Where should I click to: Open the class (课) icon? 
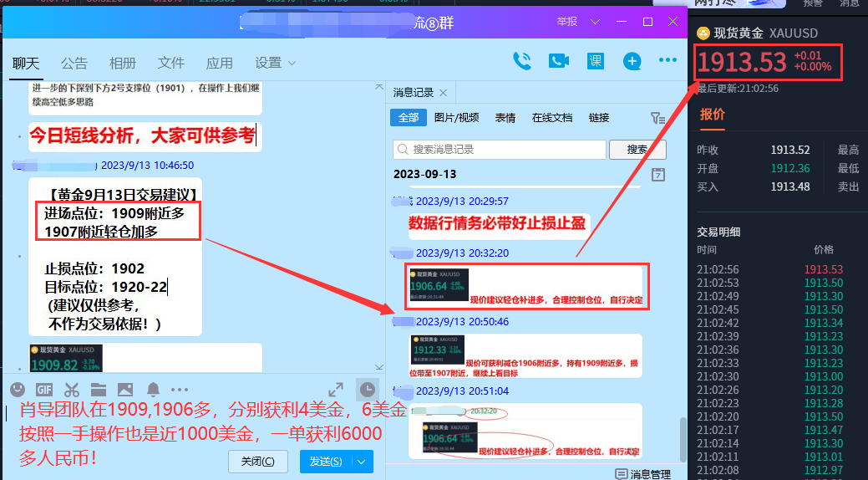tap(596, 61)
